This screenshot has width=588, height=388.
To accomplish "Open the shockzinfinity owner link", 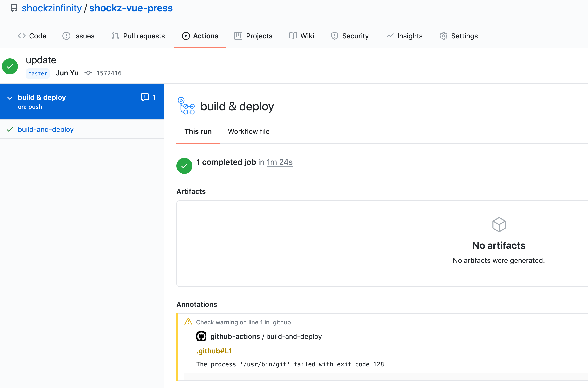I will (x=52, y=8).
